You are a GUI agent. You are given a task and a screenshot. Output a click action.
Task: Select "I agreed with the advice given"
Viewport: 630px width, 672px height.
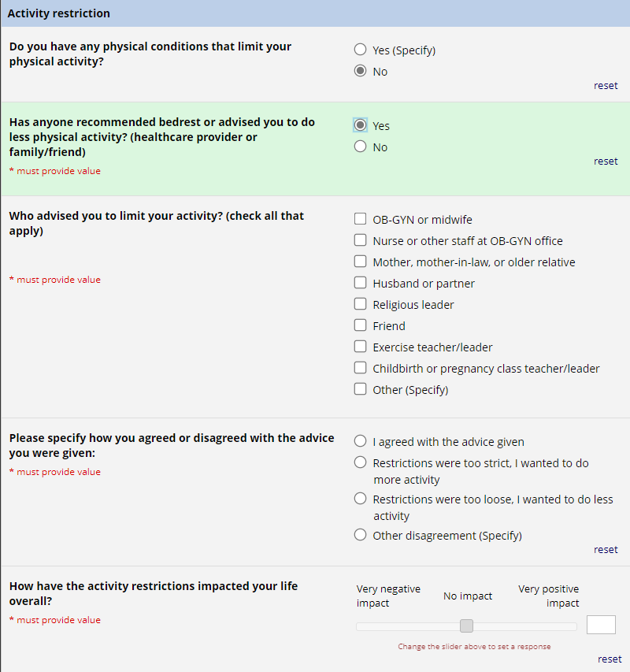[x=360, y=440]
